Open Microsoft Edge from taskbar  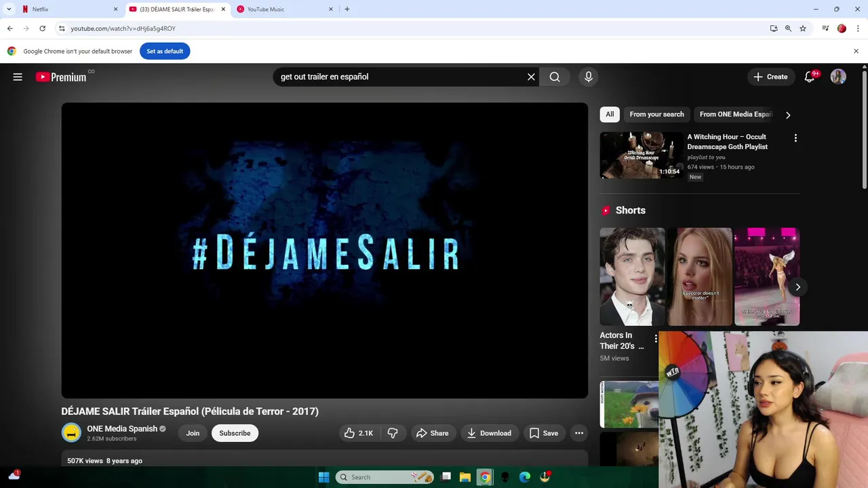coord(524,477)
